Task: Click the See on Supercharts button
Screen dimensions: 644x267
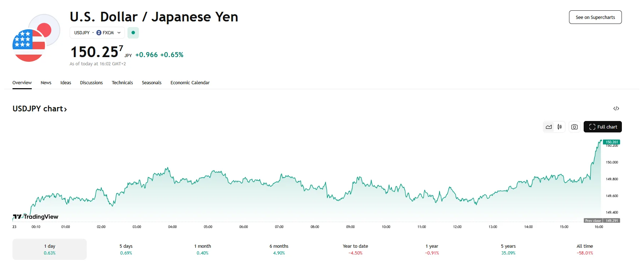Action: click(595, 17)
